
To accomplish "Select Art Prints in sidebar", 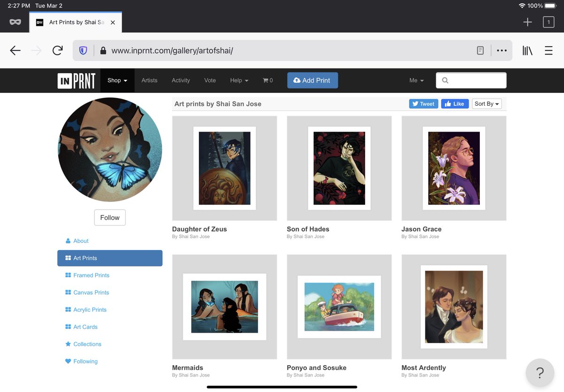I will (x=110, y=258).
